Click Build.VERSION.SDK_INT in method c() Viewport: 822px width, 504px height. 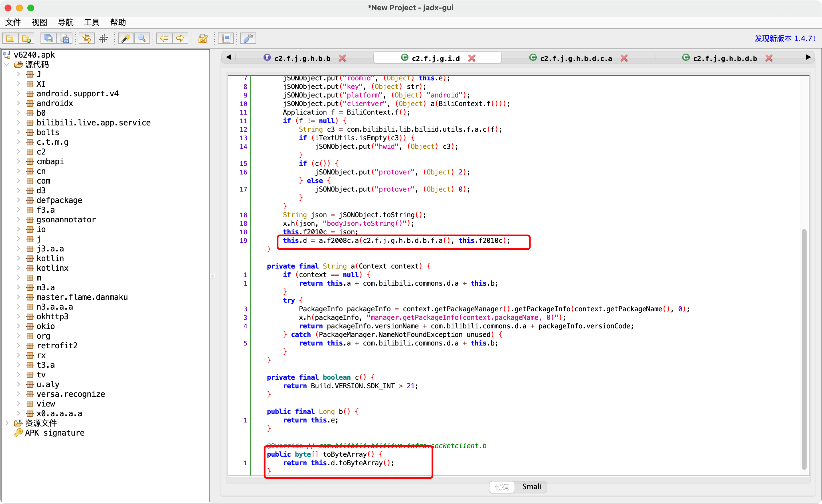(353, 386)
